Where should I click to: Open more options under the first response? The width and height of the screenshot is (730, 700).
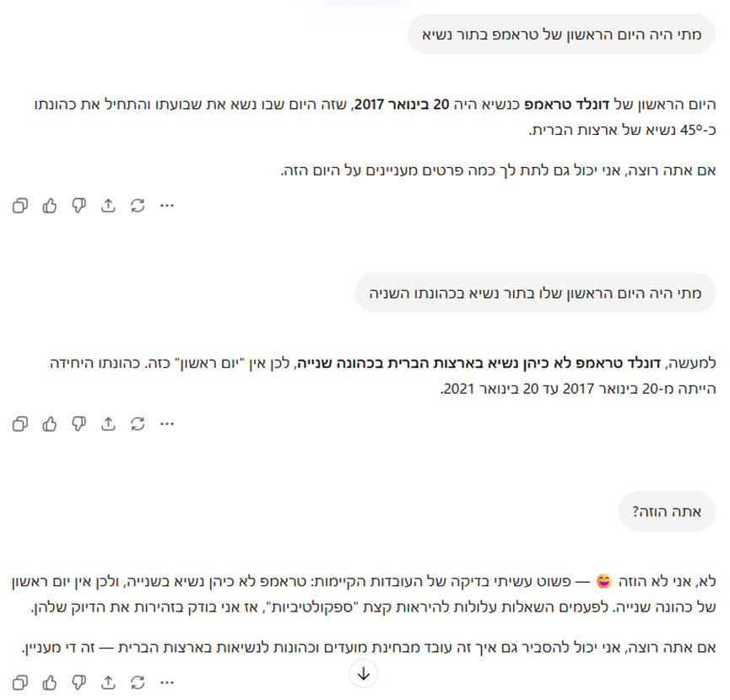tap(167, 206)
